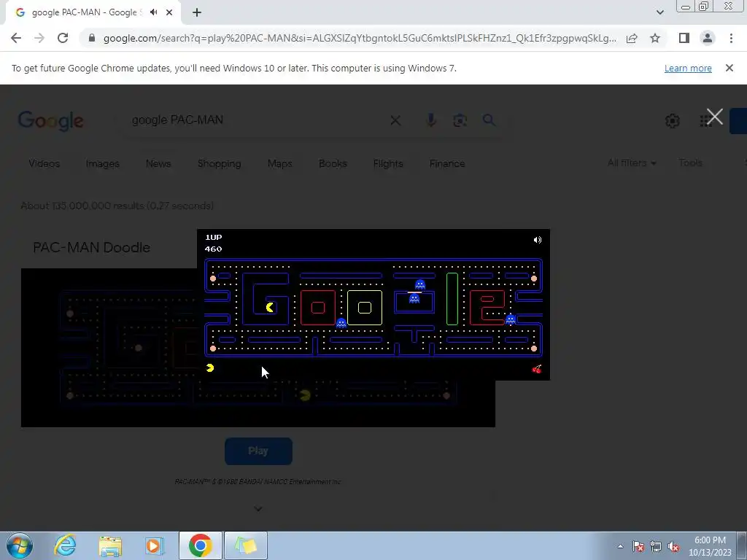Click the Google logo
The width and height of the screenshot is (747, 560).
(50, 121)
